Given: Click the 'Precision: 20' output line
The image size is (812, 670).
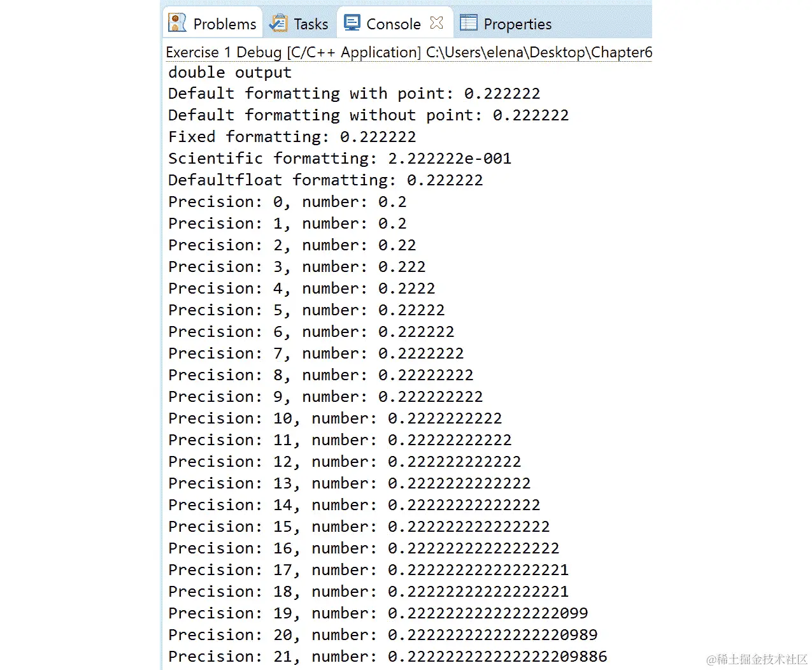Looking at the screenshot, I should 383,635.
